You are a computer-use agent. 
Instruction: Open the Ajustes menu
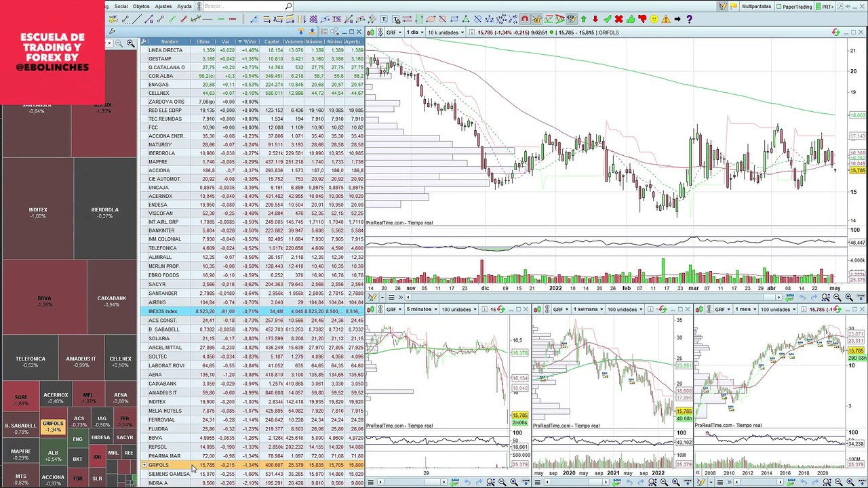coord(163,6)
